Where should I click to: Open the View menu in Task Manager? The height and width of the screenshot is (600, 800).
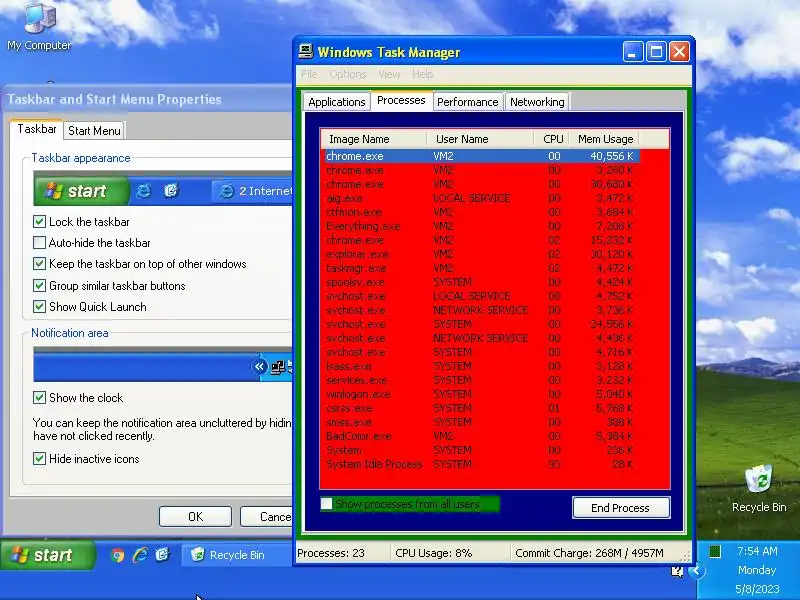coord(389,74)
